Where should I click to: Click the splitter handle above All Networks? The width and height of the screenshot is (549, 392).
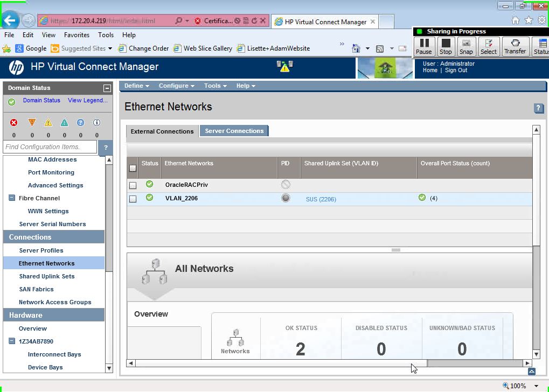[x=396, y=250]
